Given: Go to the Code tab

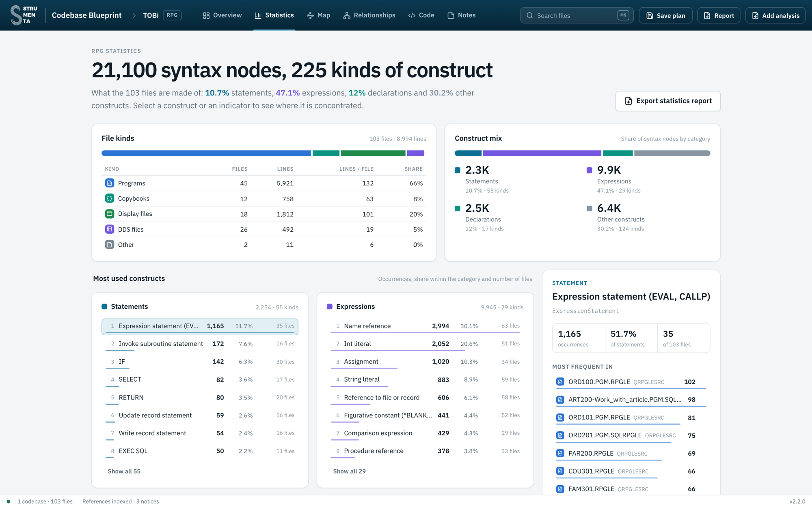Looking at the screenshot, I should [x=421, y=15].
